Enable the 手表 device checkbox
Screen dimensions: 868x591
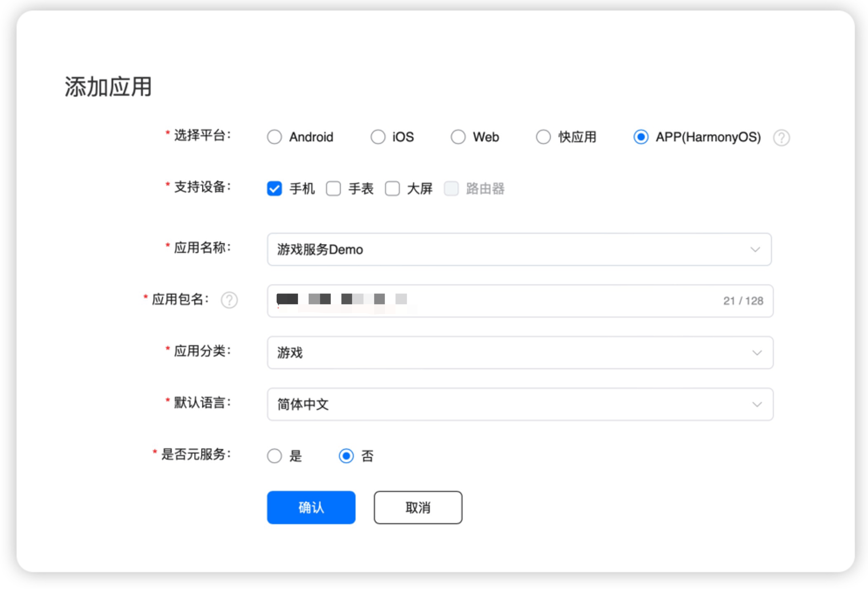(333, 189)
